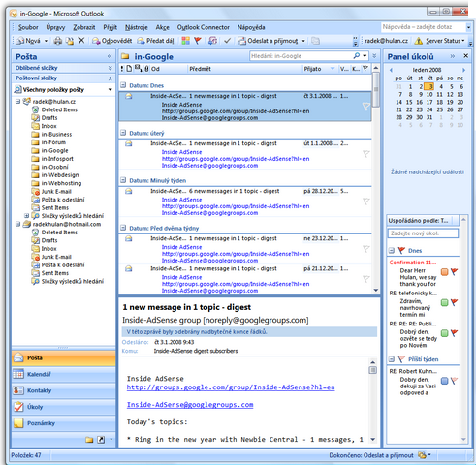Viewport: 476px width, 465px height.
Task: Sort messages by the Přijato column
Action: click(x=319, y=69)
